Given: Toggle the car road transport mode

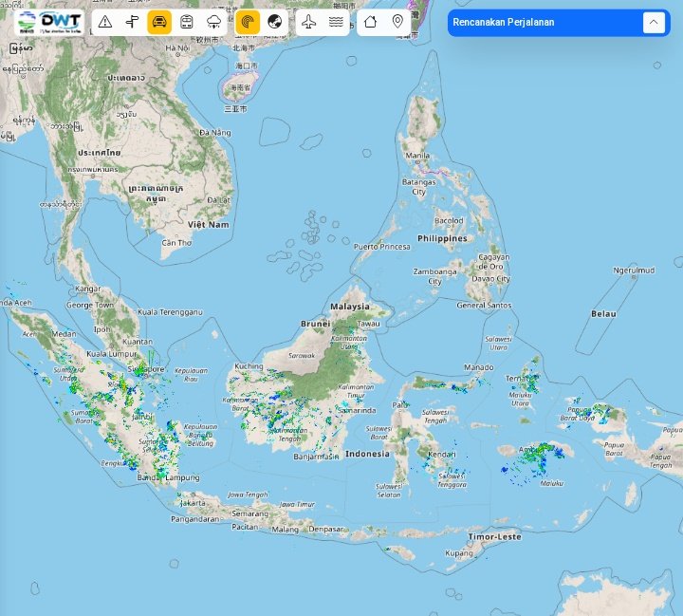Looking at the screenshot, I should point(159,22).
